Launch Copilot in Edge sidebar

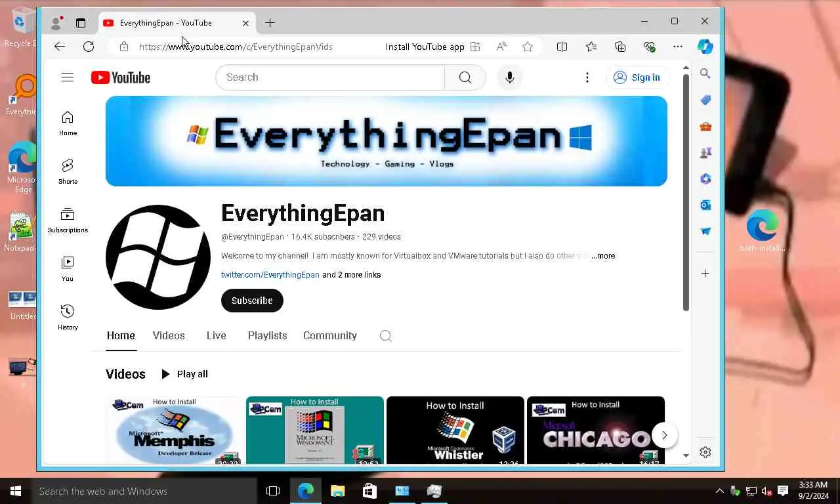pos(705,47)
